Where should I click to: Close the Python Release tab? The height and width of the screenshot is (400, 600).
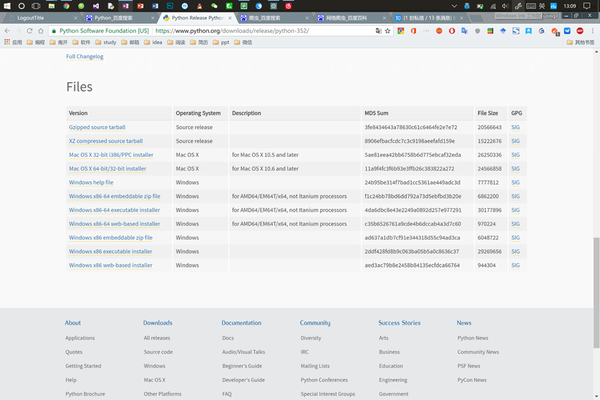tap(230, 18)
